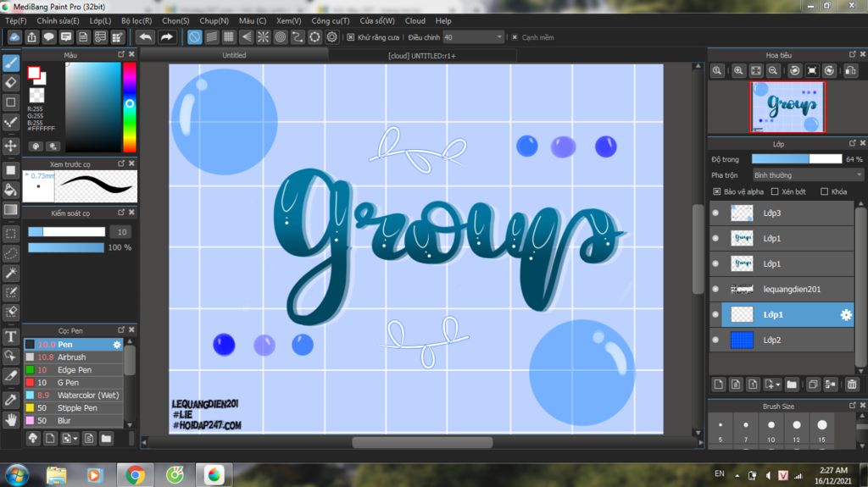Toggle Khử răng cưa anti-aliasing checkbox
868x487 pixels.
click(350, 37)
